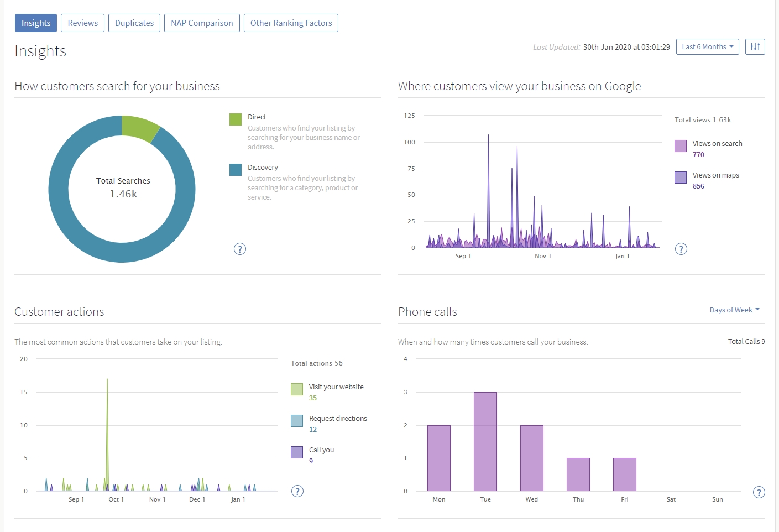779x532 pixels.
Task: Click the Total Calls 9 text
Action: (x=746, y=342)
